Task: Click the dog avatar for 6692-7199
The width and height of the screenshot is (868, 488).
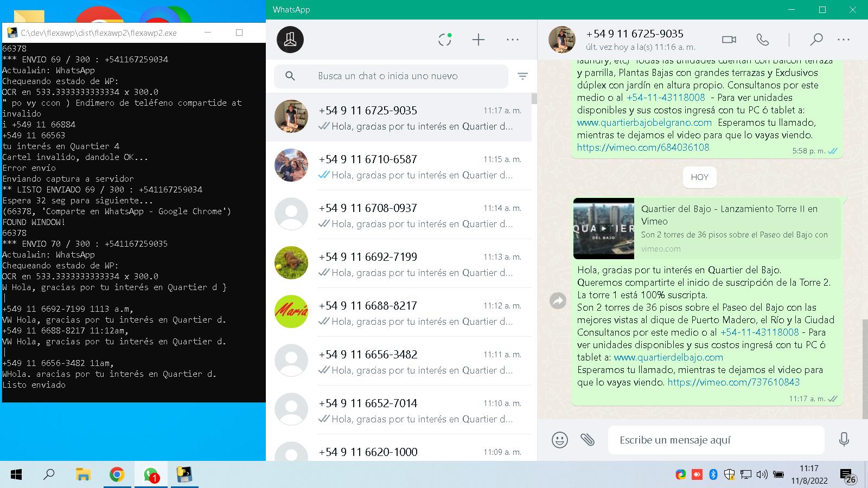Action: coord(291,263)
